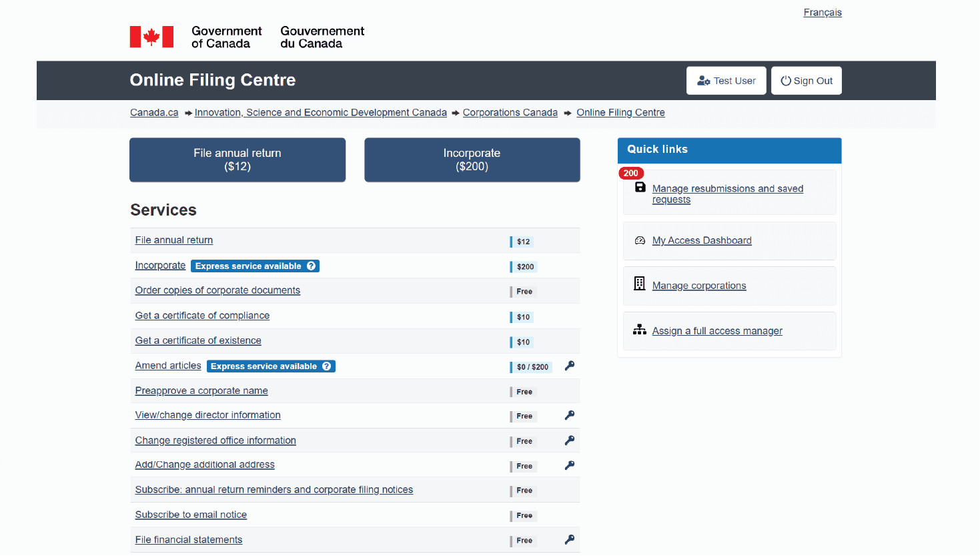Open the Test User account button
The height and width of the screenshot is (556, 980).
point(726,80)
